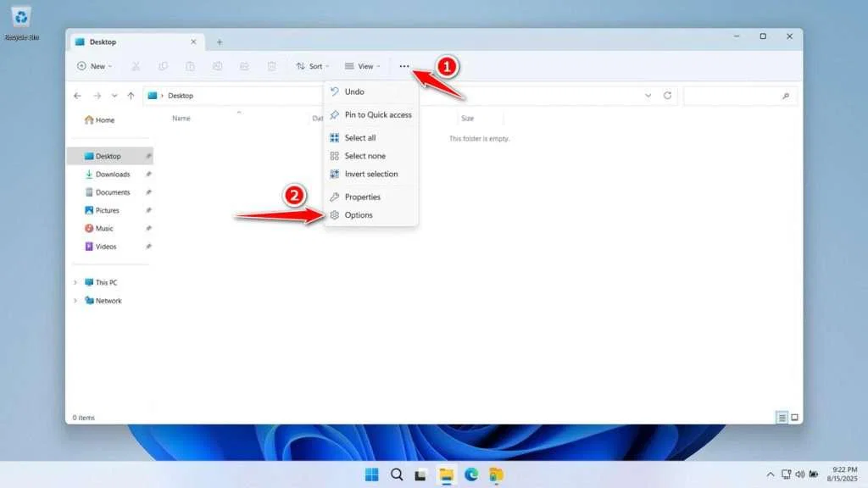Expand the This PC tree item
The image size is (868, 488).
click(x=75, y=282)
